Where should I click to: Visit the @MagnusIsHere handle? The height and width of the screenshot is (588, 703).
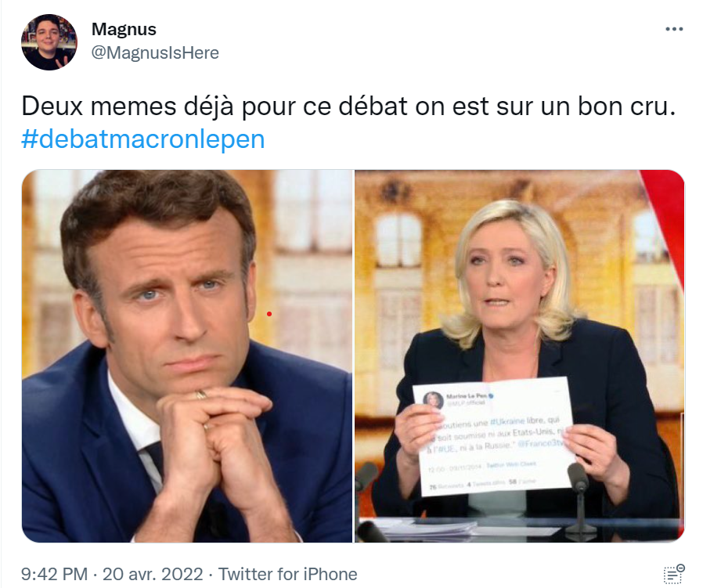tap(155, 53)
